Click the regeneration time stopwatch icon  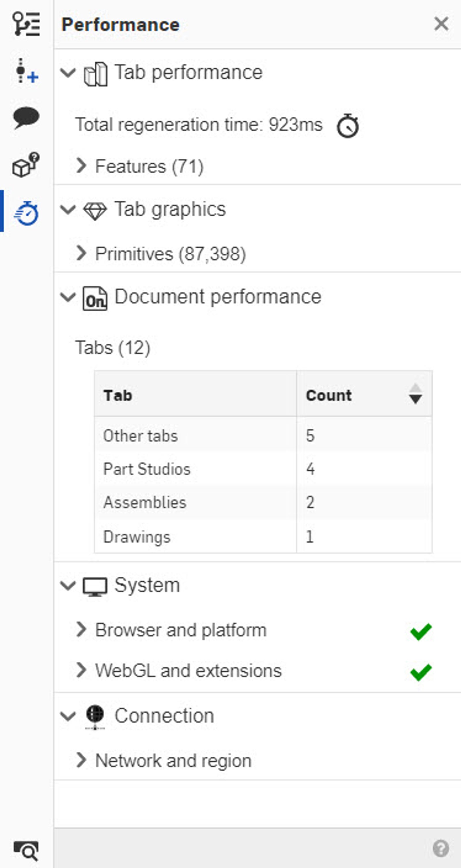[347, 126]
